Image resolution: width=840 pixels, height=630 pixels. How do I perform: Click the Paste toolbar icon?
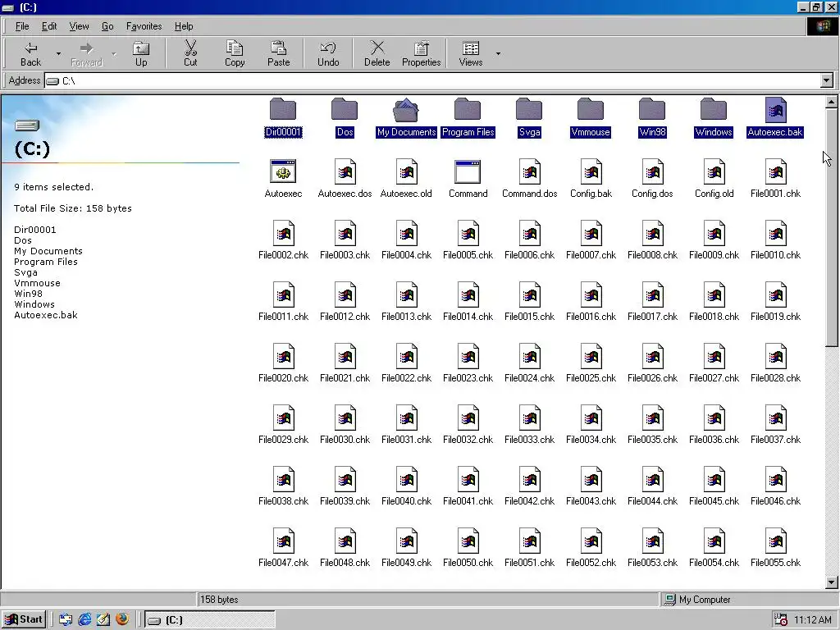[x=279, y=53]
